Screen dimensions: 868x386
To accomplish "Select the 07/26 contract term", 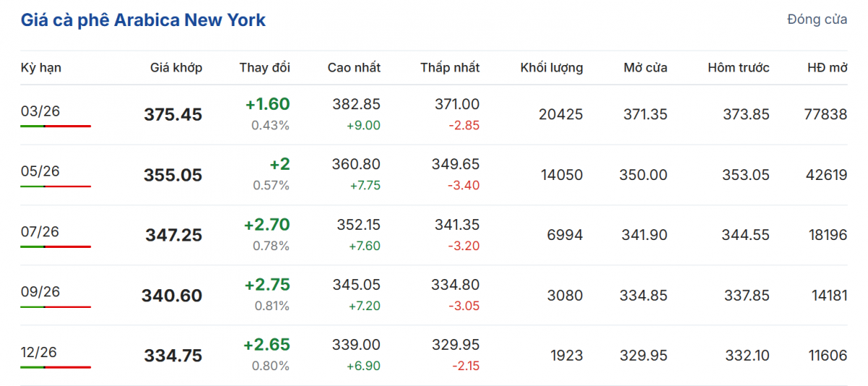I will (41, 231).
